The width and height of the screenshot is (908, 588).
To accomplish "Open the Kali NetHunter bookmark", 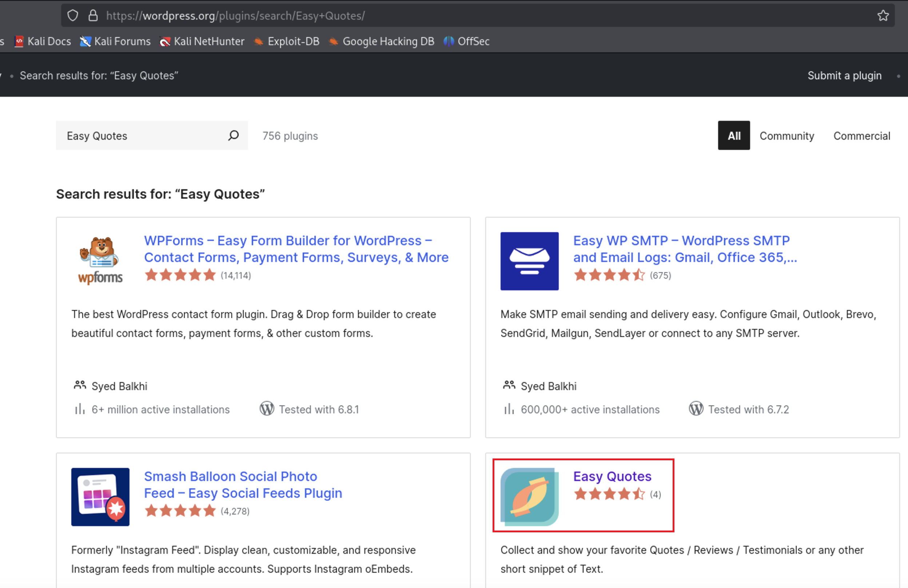I will (x=202, y=41).
